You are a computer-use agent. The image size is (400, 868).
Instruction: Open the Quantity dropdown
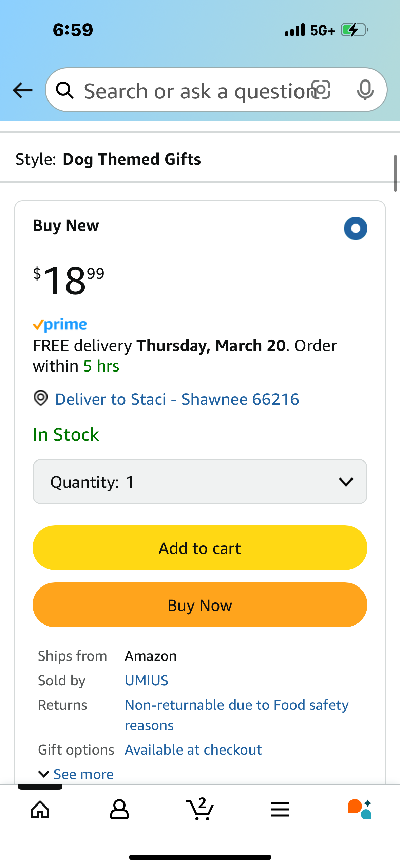point(200,482)
